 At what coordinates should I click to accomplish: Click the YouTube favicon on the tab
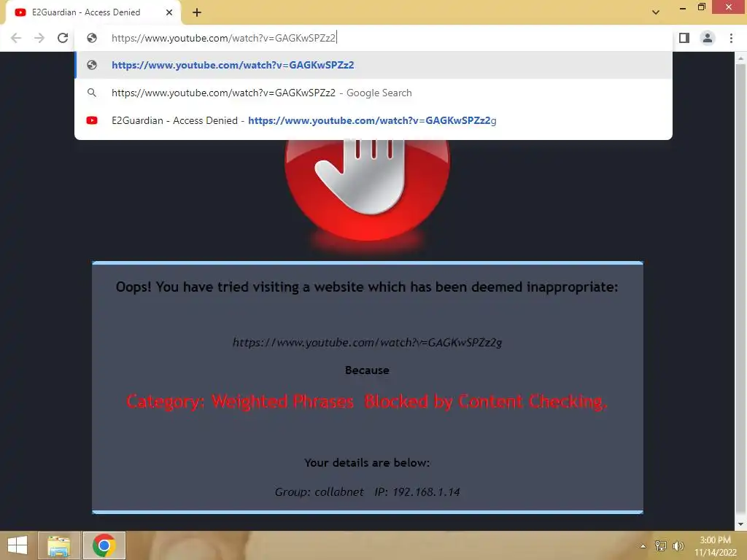click(x=20, y=12)
